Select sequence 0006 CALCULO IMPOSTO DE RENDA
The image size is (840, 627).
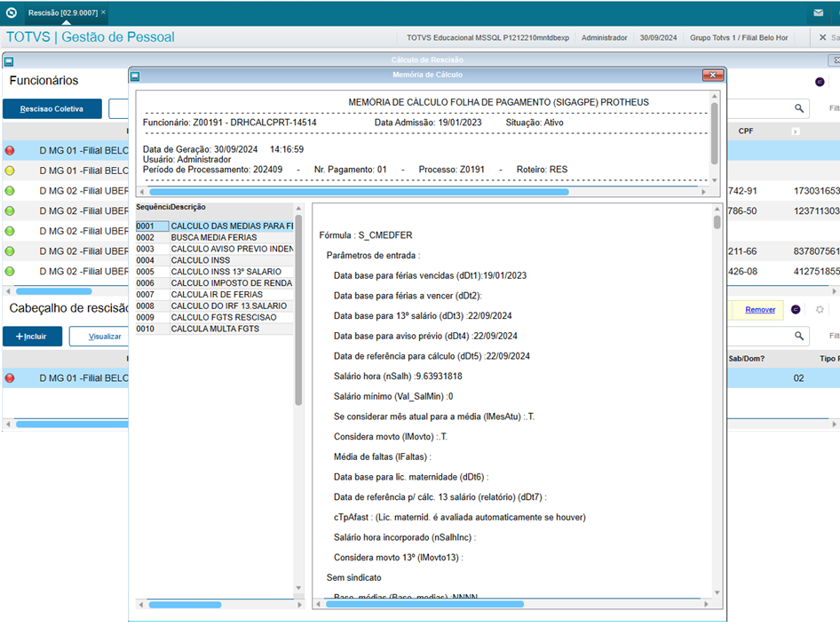click(x=214, y=283)
